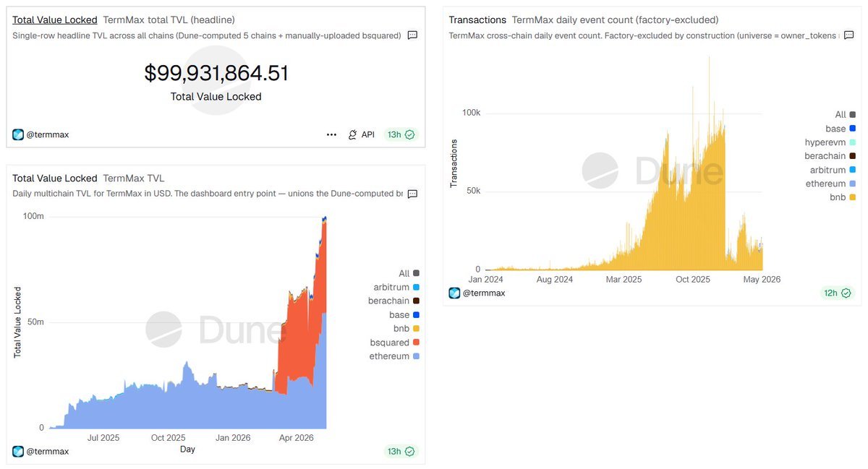This screenshot has width=868, height=469.
Task: Toggle bsquared series in TVL chart legend
Action: coord(395,343)
